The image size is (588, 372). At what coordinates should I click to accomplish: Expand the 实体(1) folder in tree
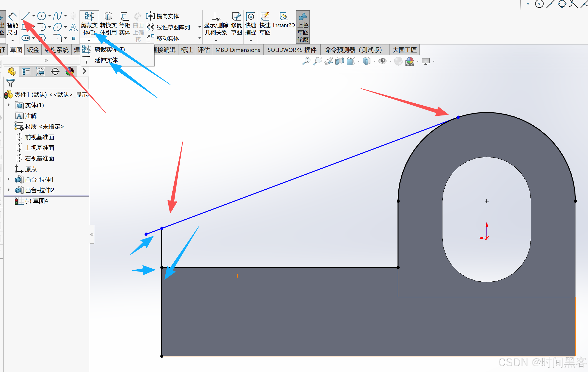coord(9,105)
